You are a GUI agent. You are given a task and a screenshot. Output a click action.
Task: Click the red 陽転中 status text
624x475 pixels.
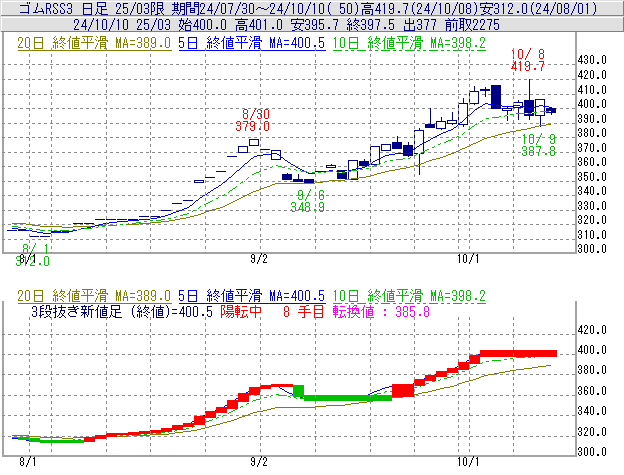241,311
